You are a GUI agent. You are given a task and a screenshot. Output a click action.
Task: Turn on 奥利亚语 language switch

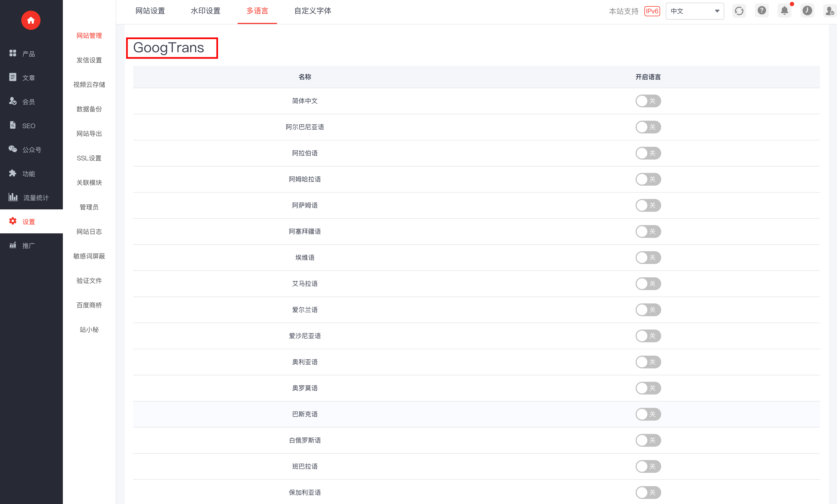(x=648, y=362)
